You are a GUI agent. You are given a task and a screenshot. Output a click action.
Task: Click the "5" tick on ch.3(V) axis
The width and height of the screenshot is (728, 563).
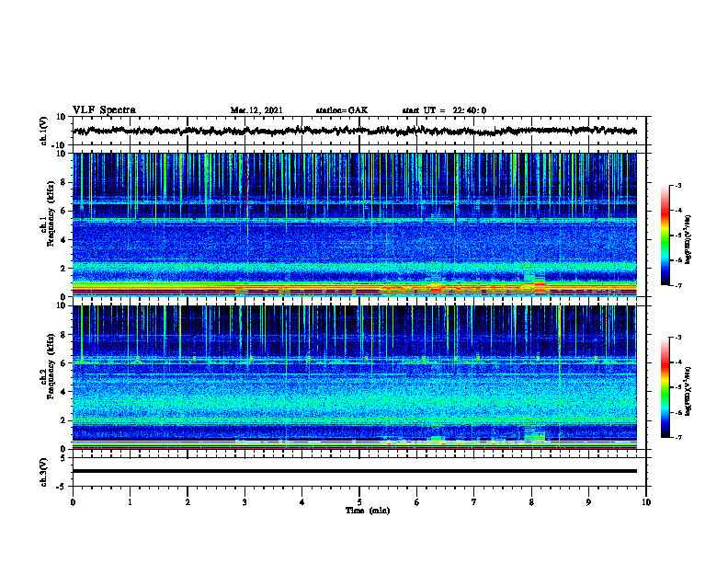[x=64, y=458]
